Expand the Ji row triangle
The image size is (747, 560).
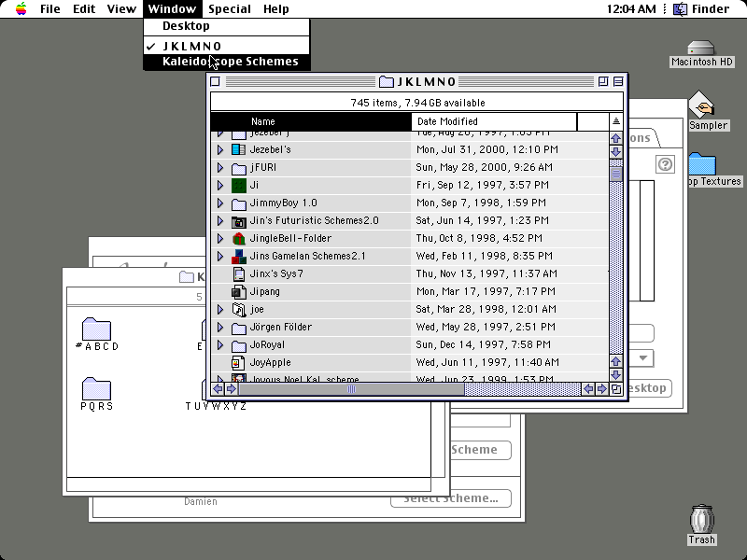(220, 185)
